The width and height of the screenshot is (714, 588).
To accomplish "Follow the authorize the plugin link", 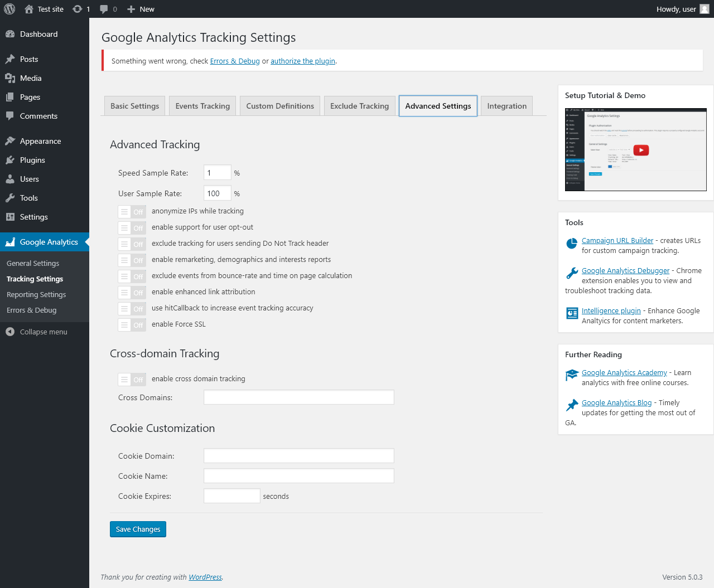I will pos(303,61).
